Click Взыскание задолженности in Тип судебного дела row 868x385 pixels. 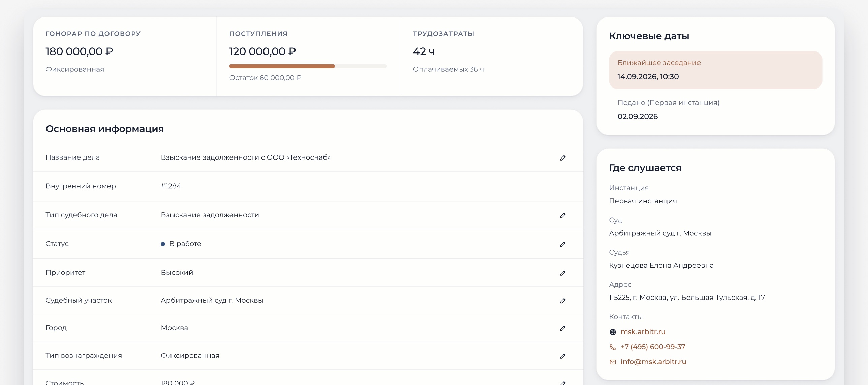pyautogui.click(x=210, y=215)
